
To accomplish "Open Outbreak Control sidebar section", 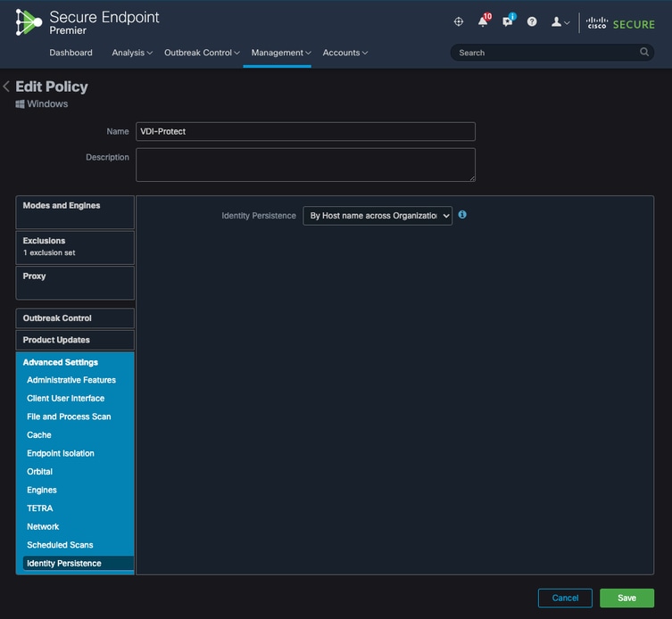I will pyautogui.click(x=75, y=318).
